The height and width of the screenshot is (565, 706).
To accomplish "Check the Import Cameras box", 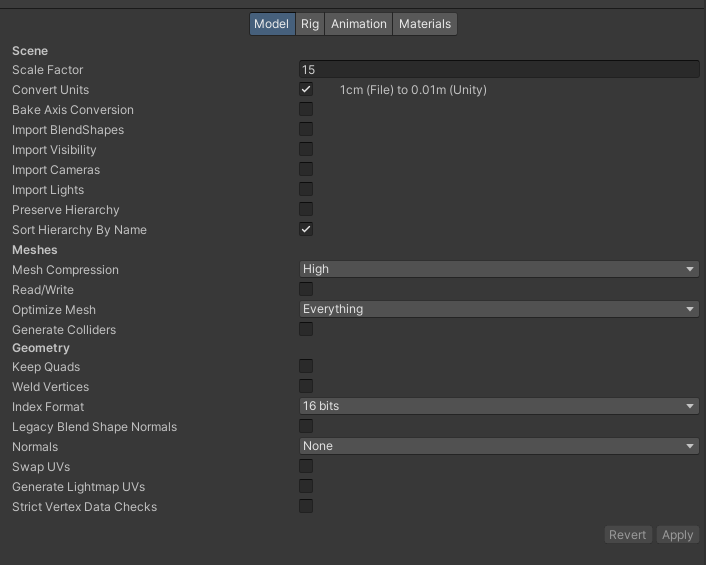I will point(306,170).
